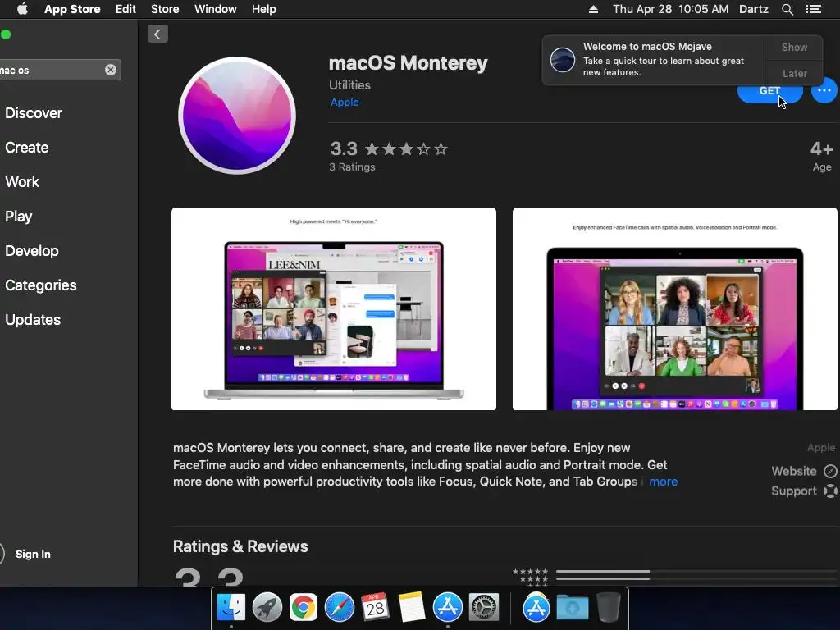
Task: Select Work in the sidebar
Action: (22, 181)
